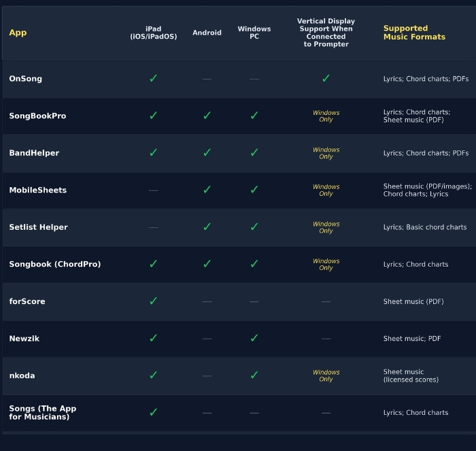476x451 pixels.
Task: Click Windows Only label in SongBookPro row
Action: 326,116
